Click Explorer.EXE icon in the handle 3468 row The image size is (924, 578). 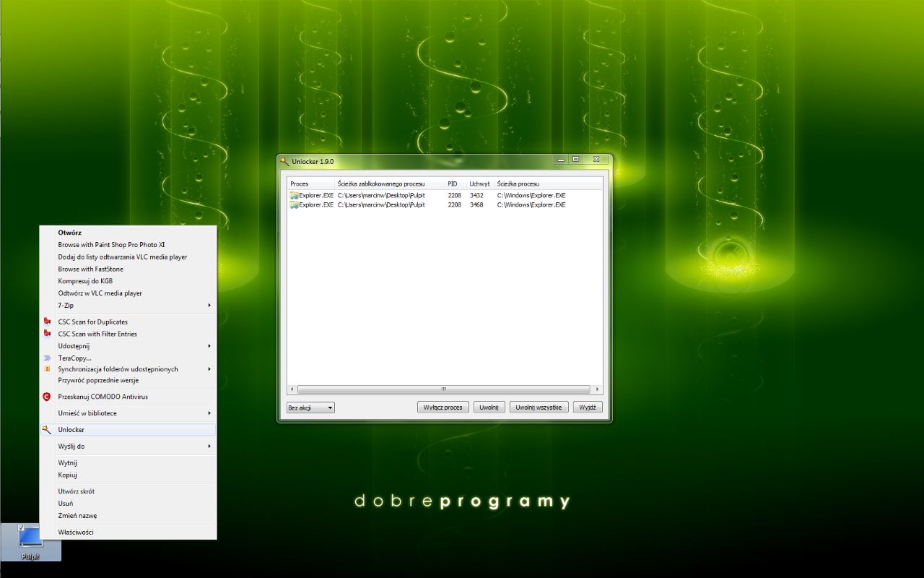295,204
